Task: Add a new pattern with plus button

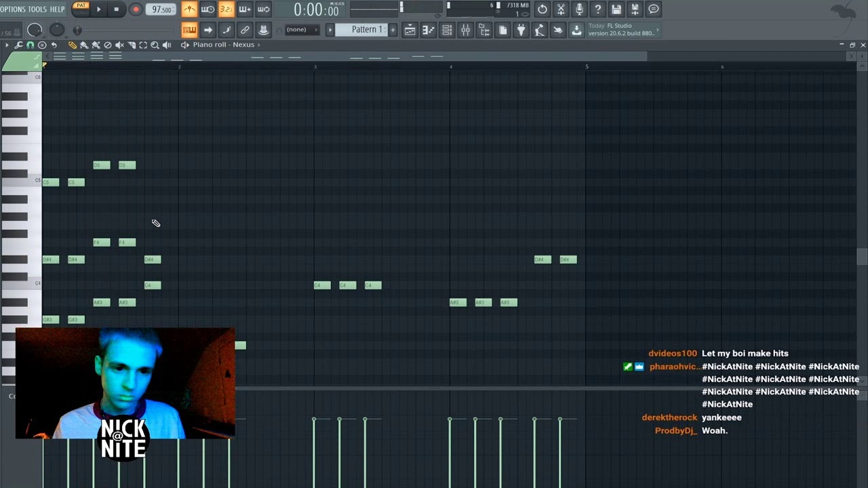Action: (393, 30)
